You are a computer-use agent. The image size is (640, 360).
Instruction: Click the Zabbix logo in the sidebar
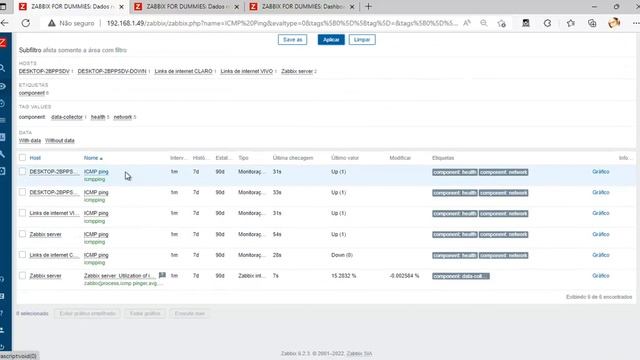tap(3, 42)
